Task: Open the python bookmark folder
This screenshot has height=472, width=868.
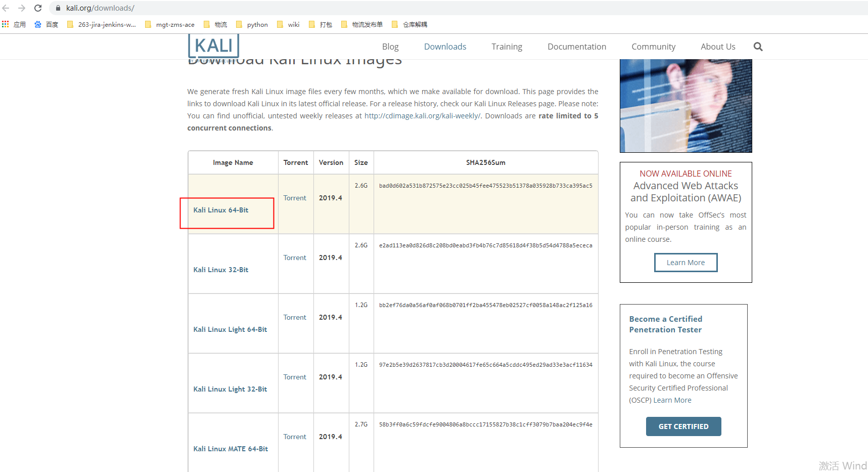Action: 252,24
